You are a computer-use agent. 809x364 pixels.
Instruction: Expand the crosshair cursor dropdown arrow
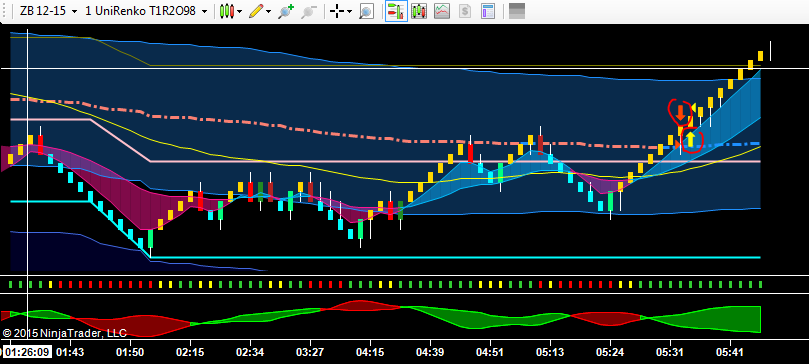(x=350, y=12)
